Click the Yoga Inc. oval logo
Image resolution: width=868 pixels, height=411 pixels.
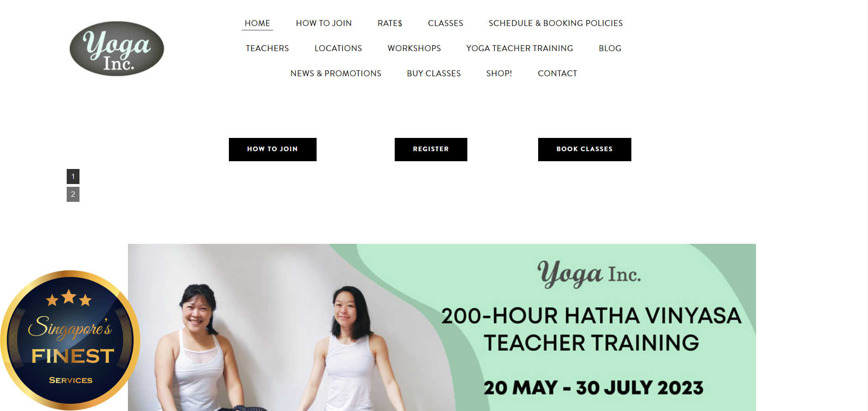117,48
